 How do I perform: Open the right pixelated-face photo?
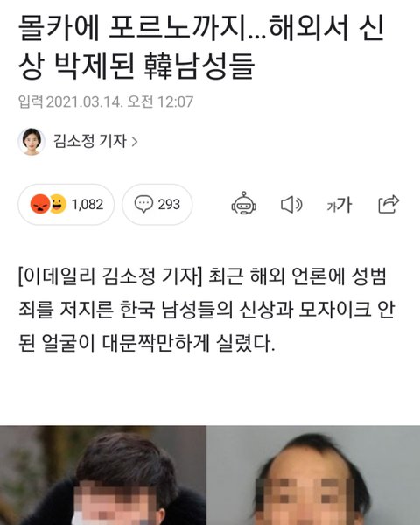313,475
